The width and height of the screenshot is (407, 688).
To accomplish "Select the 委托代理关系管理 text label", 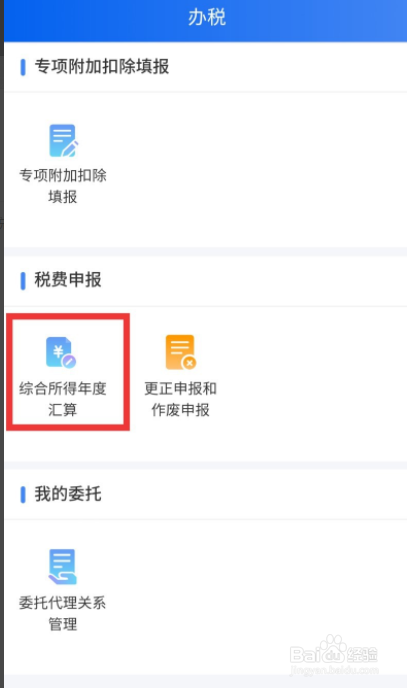I will pyautogui.click(x=62, y=613).
